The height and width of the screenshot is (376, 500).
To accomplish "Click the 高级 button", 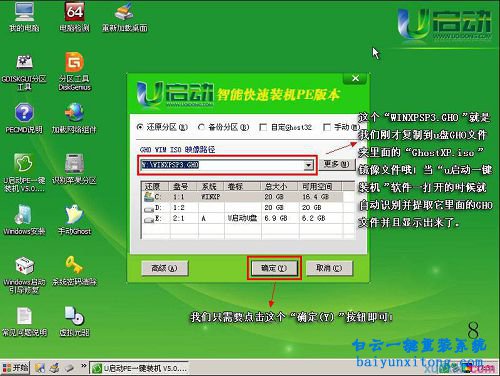I will tap(164, 268).
